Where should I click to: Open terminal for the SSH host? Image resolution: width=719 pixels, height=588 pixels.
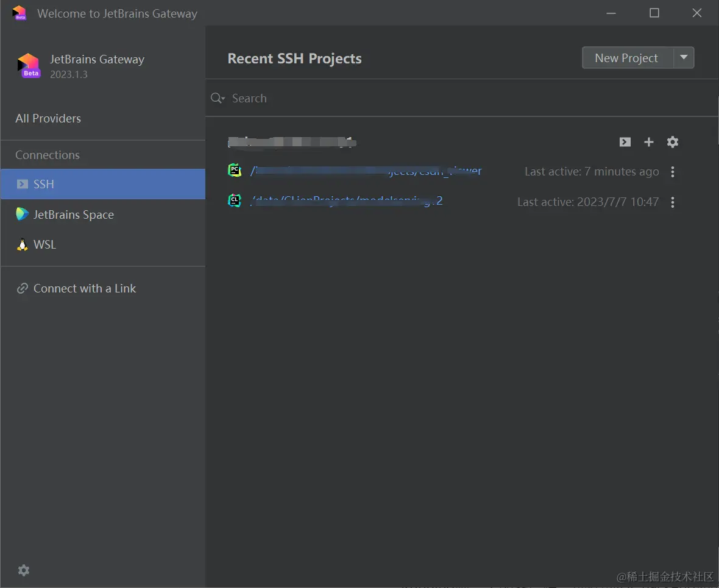click(625, 142)
